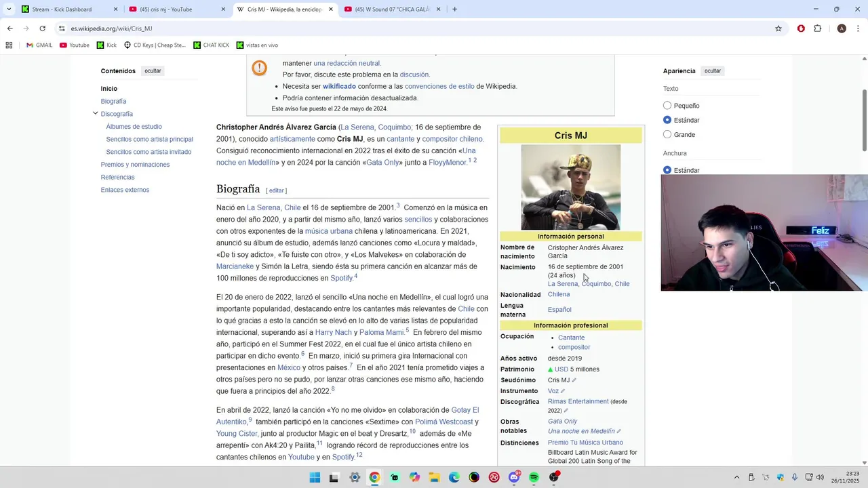Edit Seudónimo with its pencil icon
The height and width of the screenshot is (488, 868).
[x=574, y=380]
